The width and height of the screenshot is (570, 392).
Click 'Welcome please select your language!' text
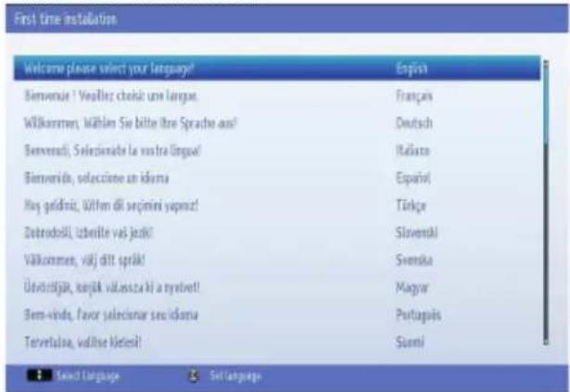pos(109,69)
